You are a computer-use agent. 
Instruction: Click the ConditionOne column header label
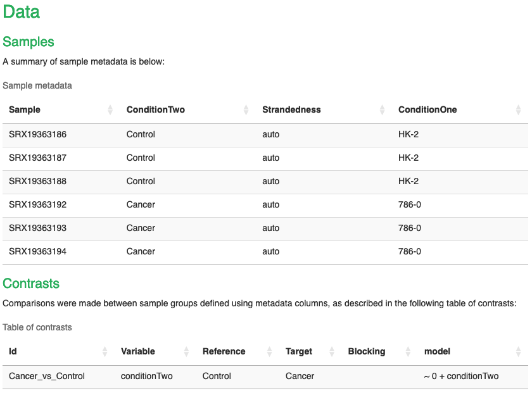(427, 110)
